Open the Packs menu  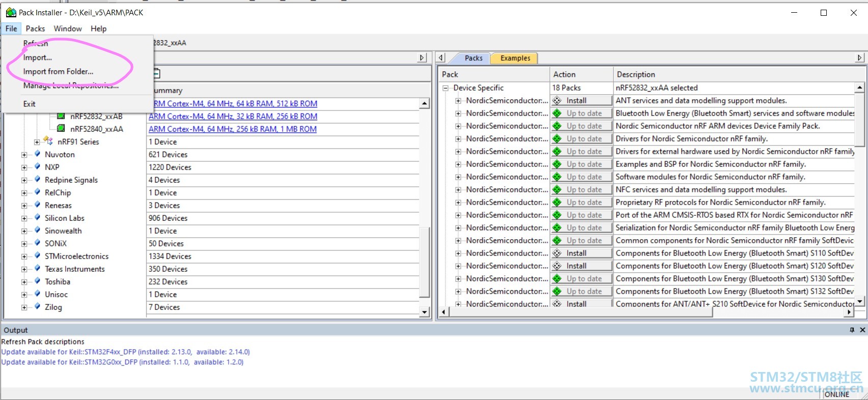35,28
